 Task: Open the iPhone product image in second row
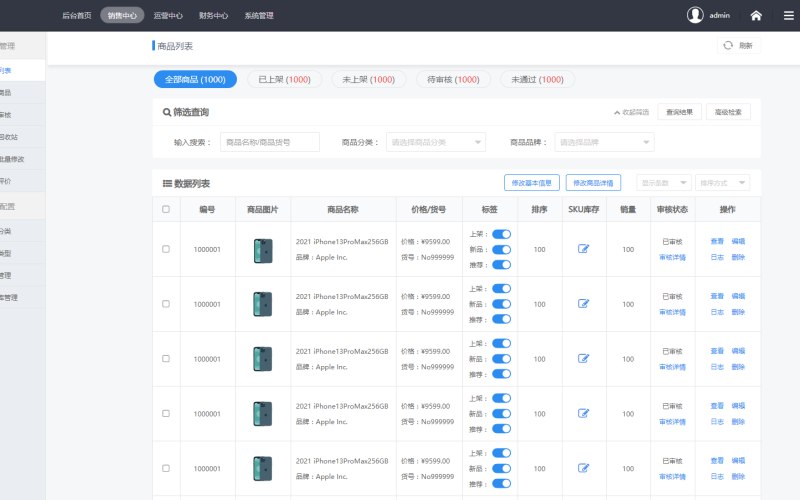(263, 304)
